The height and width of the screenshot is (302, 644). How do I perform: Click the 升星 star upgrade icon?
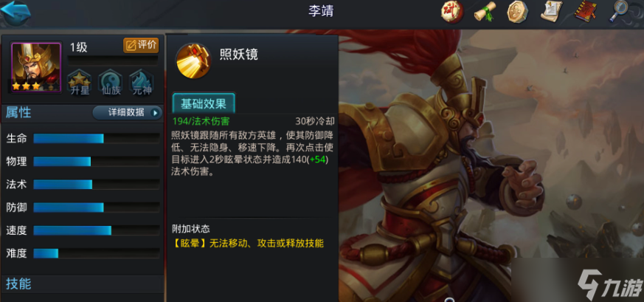tap(79, 82)
